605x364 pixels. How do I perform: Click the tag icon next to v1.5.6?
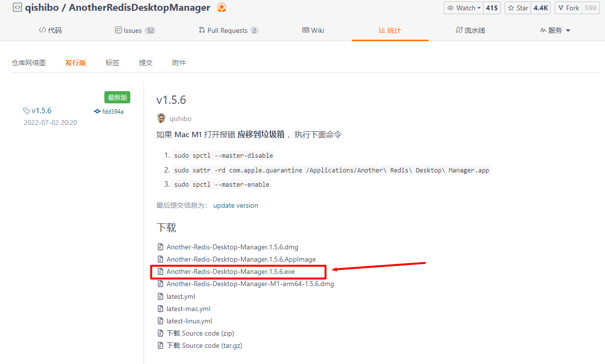point(26,111)
